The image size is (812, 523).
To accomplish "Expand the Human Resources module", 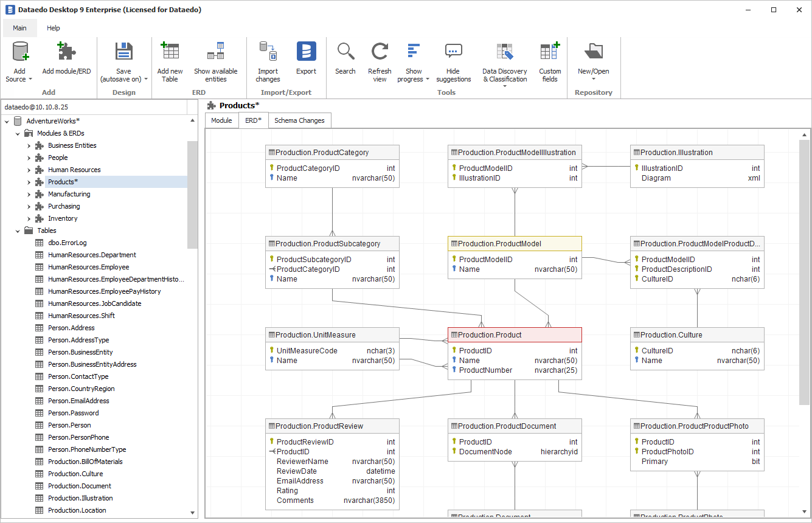I will pyautogui.click(x=29, y=170).
